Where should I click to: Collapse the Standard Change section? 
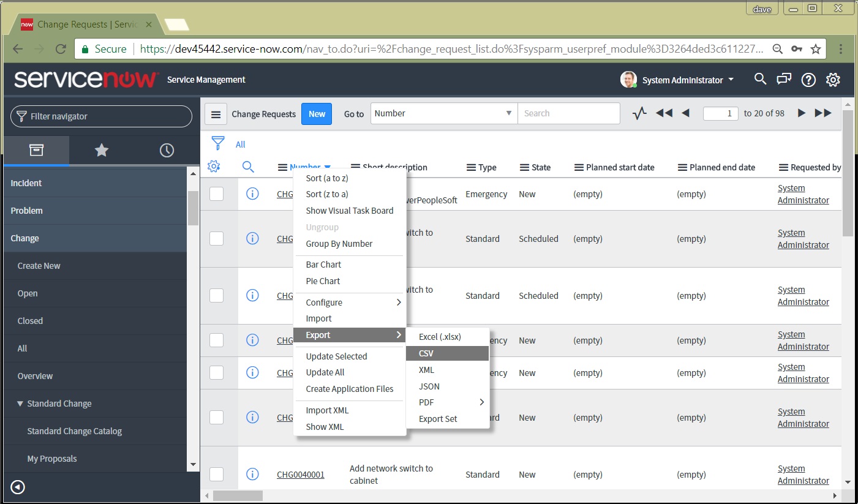pos(20,404)
